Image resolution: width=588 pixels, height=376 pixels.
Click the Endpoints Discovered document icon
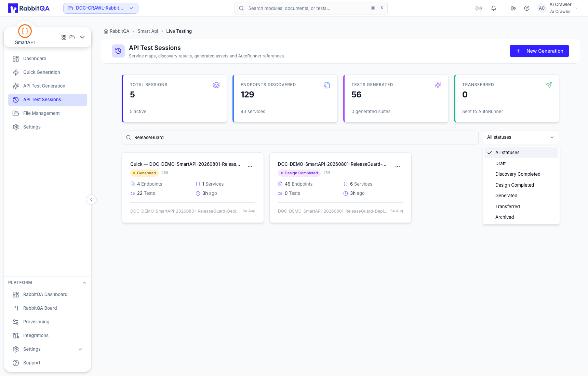327,85
